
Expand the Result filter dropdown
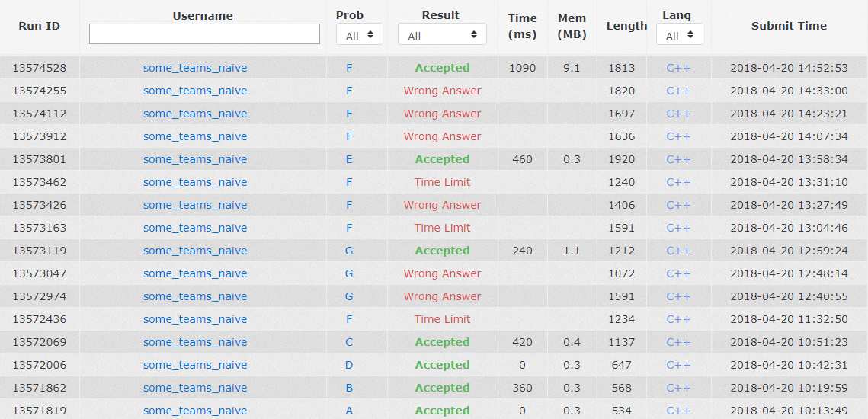click(441, 35)
